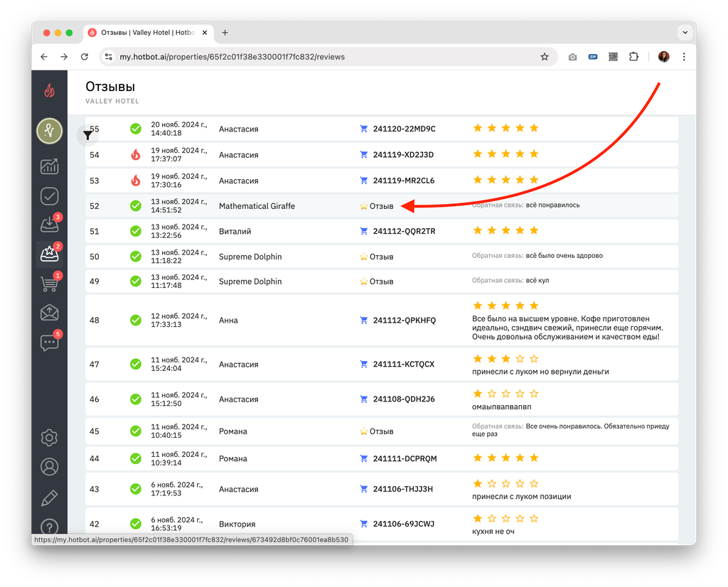Click the Отзывы page heading
Viewport: 728px width, 587px height.
(x=110, y=87)
